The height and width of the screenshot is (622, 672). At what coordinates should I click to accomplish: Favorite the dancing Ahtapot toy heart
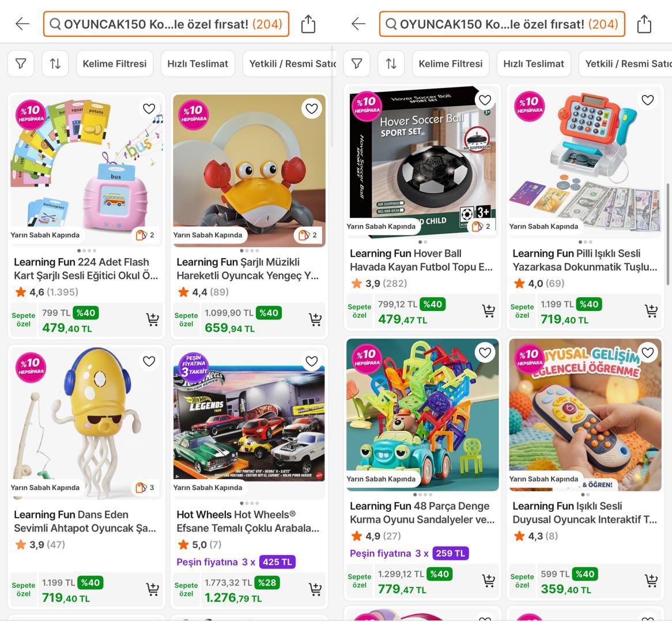149,362
